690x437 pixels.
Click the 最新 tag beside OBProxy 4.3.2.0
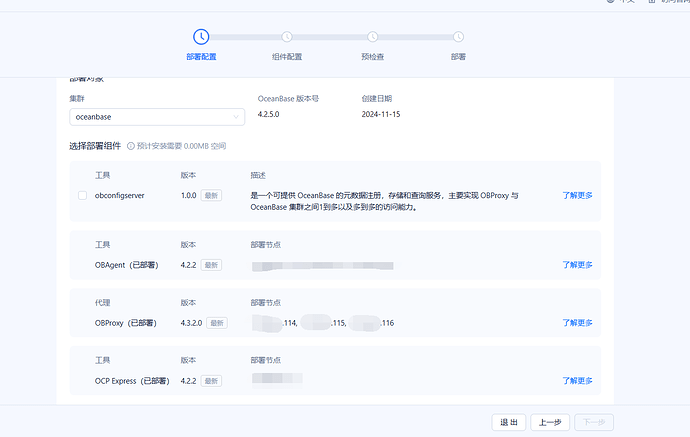[217, 323]
